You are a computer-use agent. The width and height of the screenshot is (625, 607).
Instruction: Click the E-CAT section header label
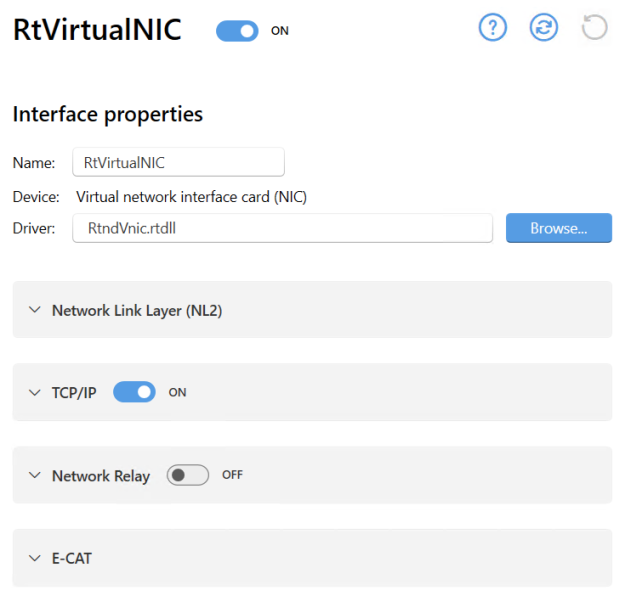(x=72, y=558)
